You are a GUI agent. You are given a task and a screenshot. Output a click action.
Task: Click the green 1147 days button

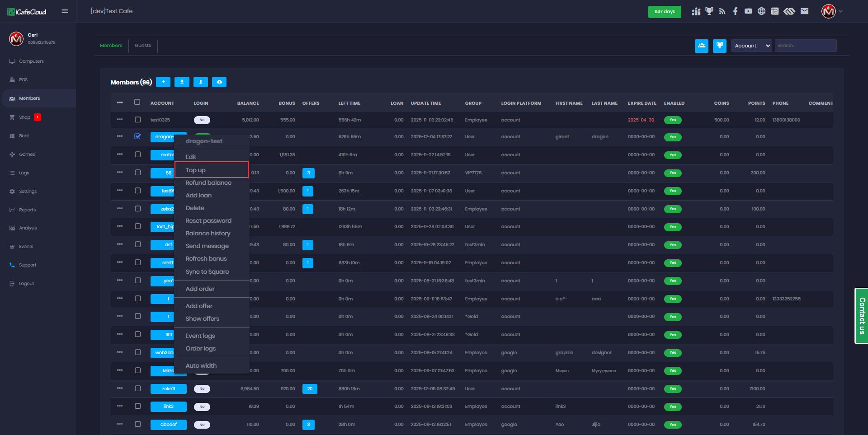click(664, 12)
